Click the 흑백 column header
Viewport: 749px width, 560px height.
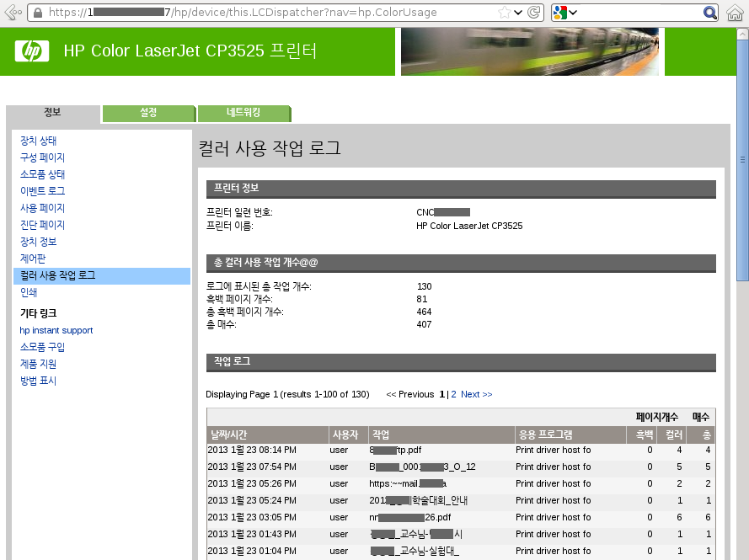[x=642, y=435]
